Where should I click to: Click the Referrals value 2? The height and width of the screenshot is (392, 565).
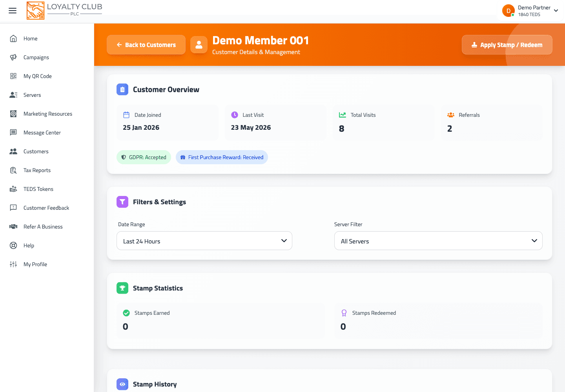point(450,129)
